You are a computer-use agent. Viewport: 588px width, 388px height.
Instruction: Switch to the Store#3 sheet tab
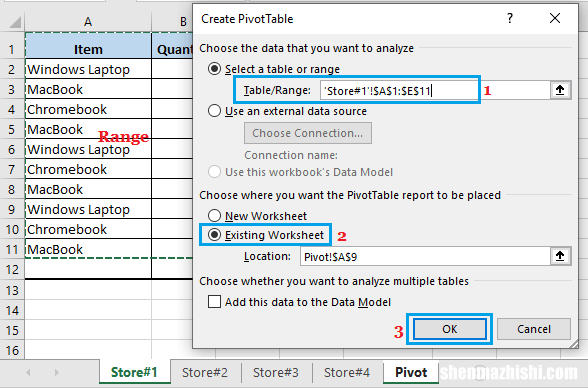coord(276,372)
